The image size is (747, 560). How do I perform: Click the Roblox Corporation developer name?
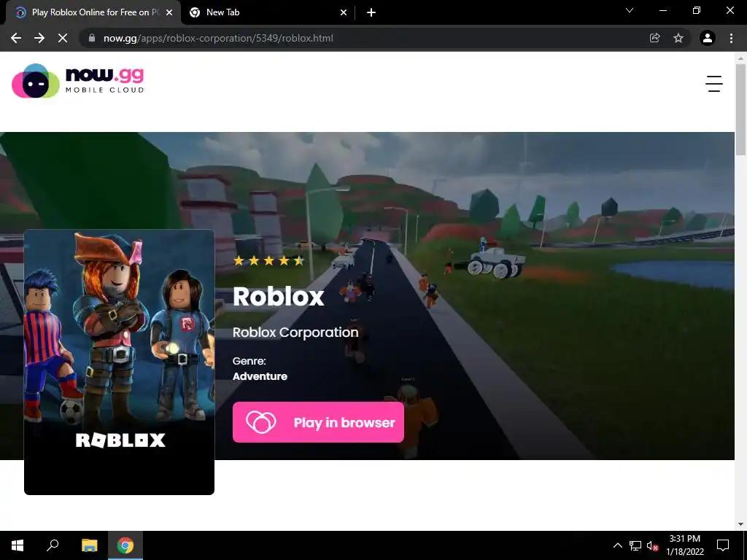pyautogui.click(x=295, y=332)
